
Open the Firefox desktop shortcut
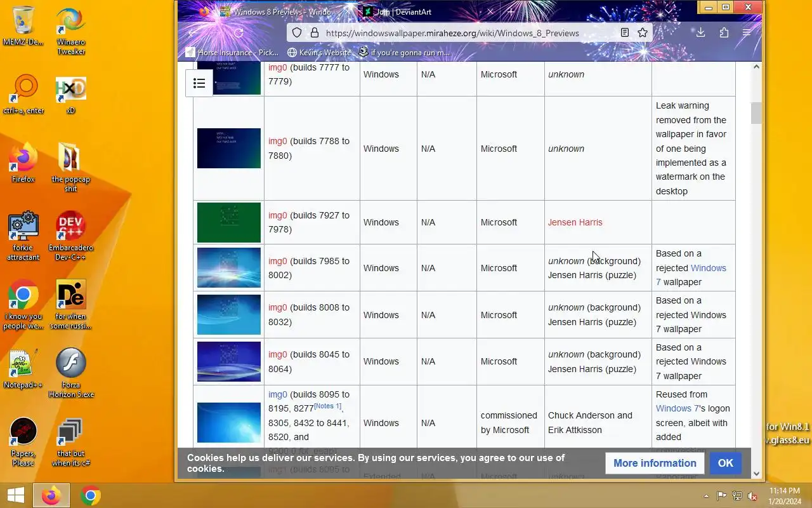23,163
